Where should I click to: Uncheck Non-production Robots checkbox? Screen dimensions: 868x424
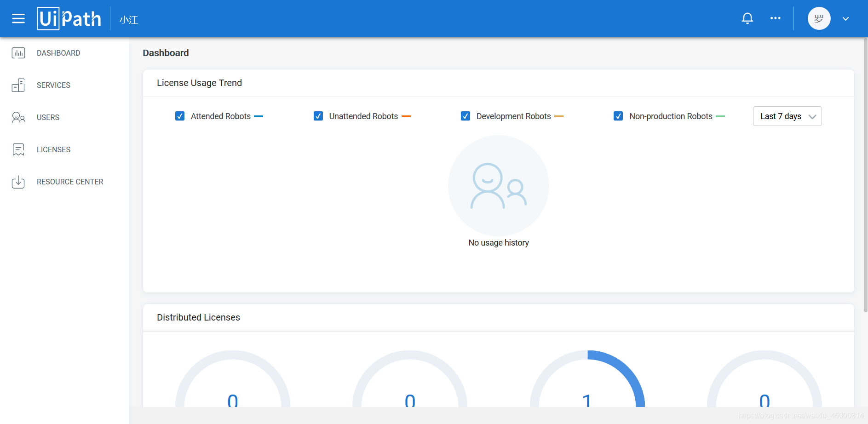618,116
